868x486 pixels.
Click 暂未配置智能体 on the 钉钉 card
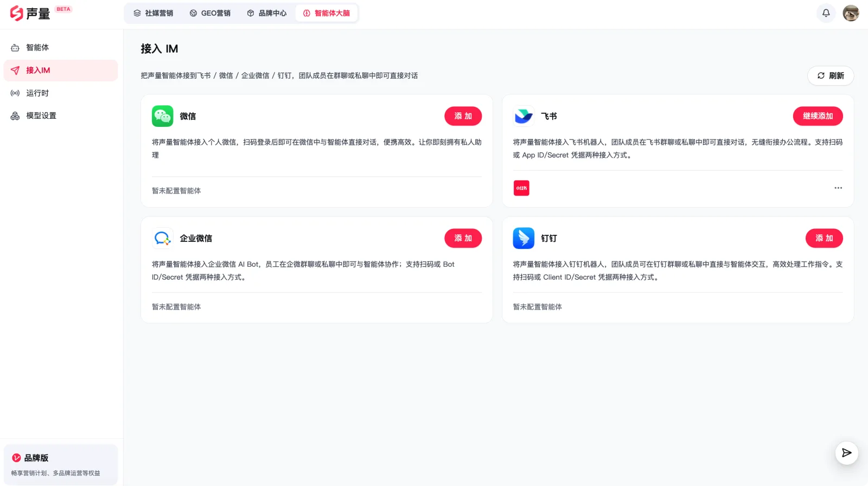(x=538, y=307)
